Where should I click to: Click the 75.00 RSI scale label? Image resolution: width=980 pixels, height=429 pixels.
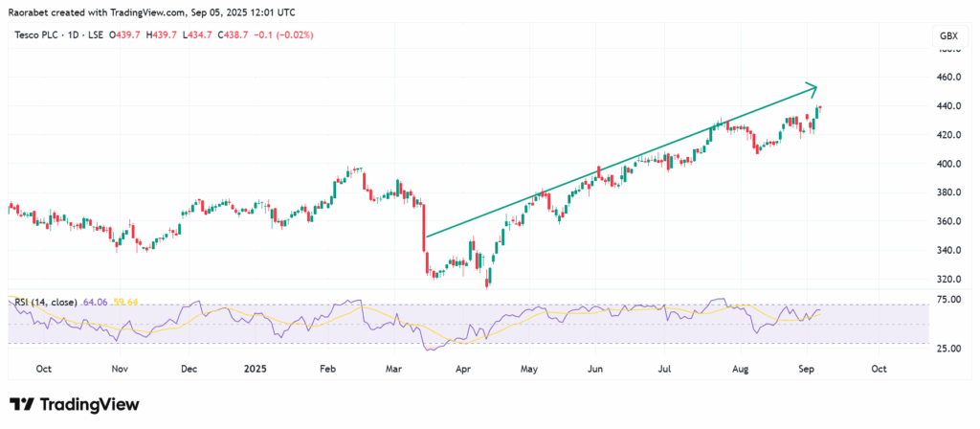pyautogui.click(x=947, y=300)
